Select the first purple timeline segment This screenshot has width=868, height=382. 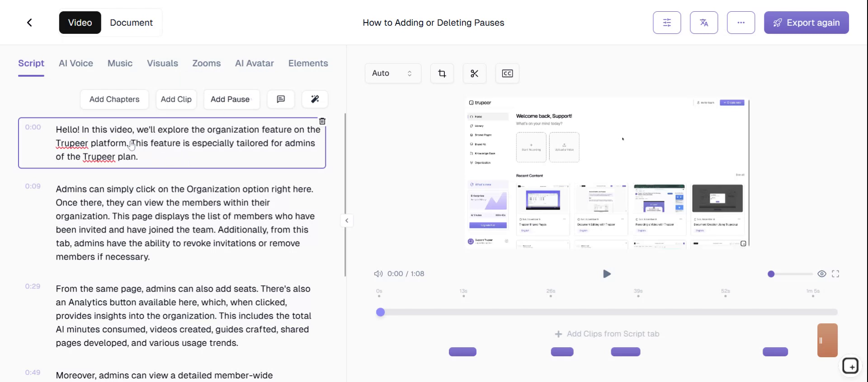point(462,352)
